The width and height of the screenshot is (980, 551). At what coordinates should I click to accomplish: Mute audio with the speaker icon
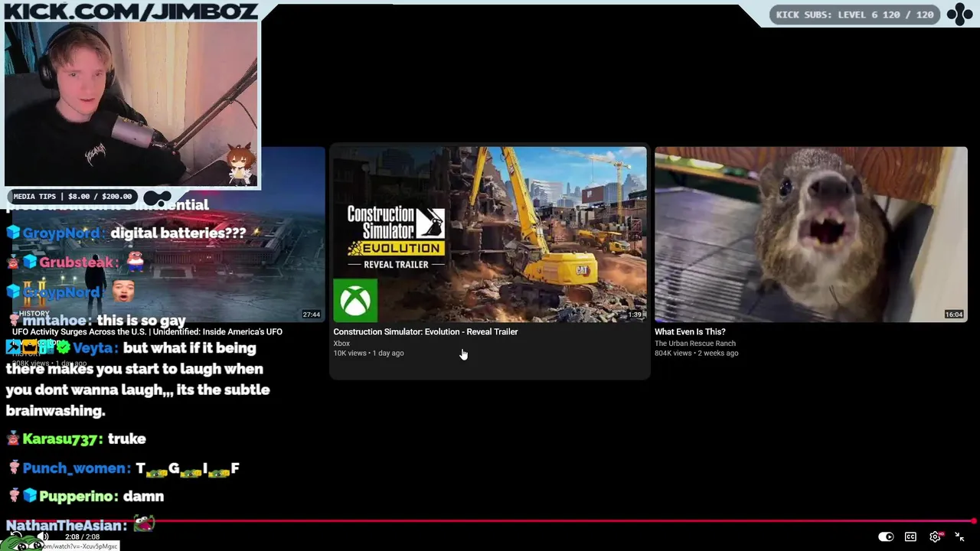(43, 536)
